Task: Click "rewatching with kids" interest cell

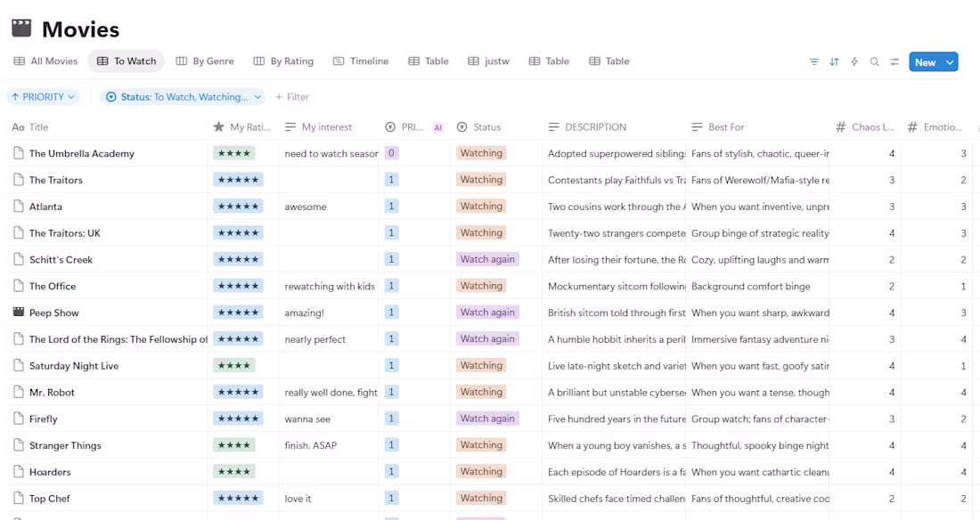Action: click(x=330, y=286)
